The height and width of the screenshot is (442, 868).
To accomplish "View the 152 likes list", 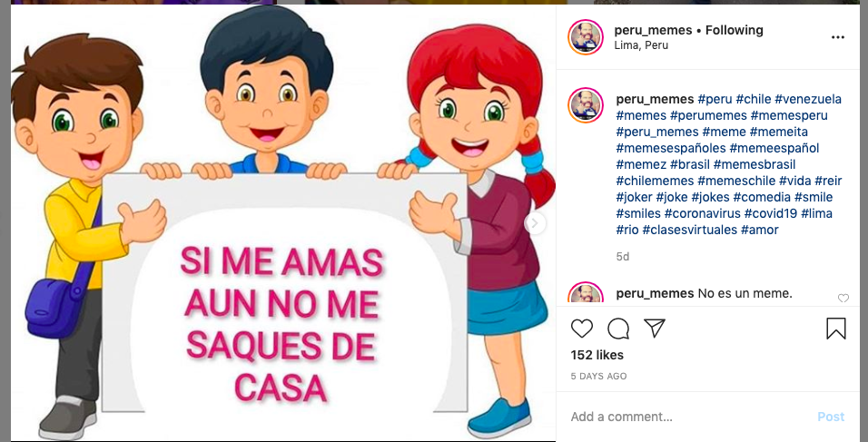I will [597, 355].
